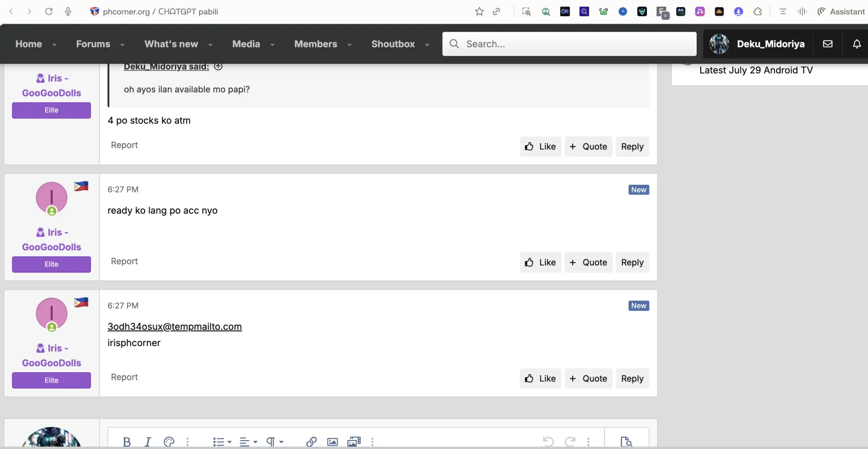Open the media gallery insert icon
Image resolution: width=868 pixels, height=449 pixels.
coord(354,442)
